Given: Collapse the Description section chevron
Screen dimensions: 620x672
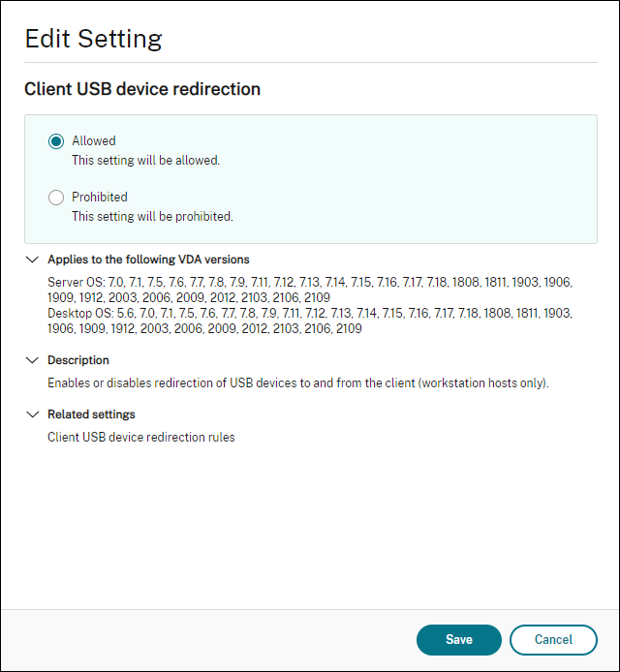Looking at the screenshot, I should coord(32,360).
